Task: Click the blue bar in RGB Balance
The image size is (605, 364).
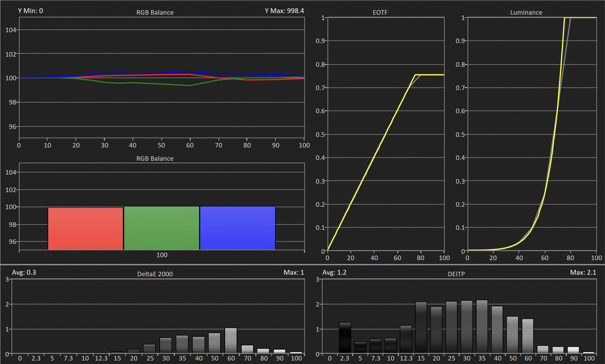Action: point(237,228)
